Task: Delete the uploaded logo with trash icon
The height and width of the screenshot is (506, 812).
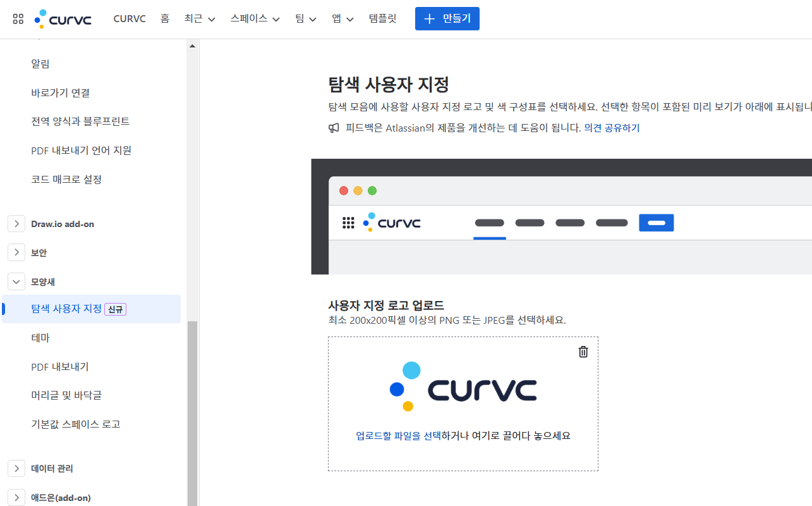Action: [583, 352]
